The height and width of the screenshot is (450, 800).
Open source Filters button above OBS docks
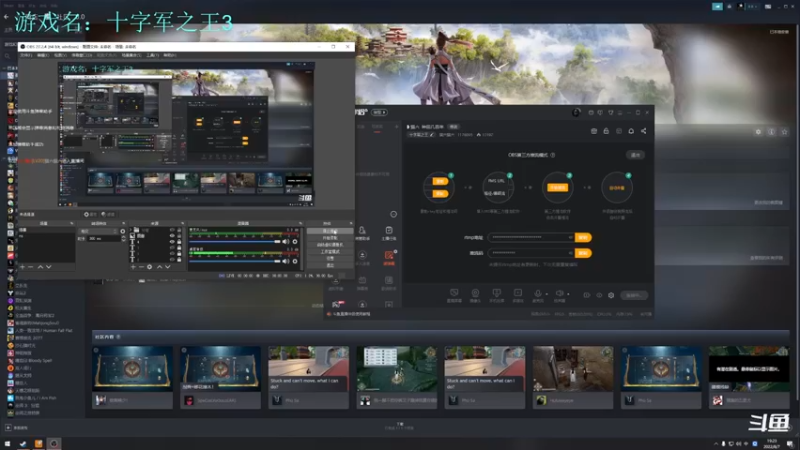coord(108,214)
